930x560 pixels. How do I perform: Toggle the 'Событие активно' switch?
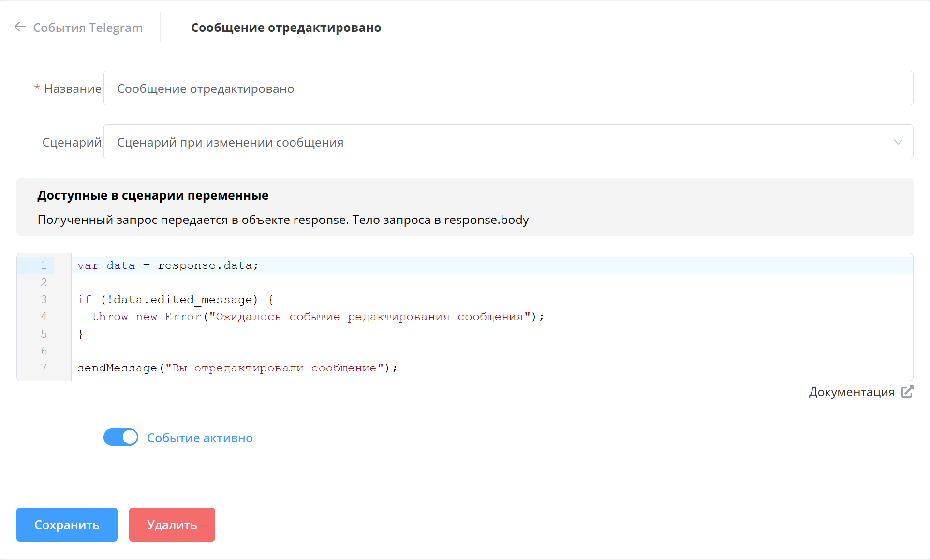click(x=121, y=437)
